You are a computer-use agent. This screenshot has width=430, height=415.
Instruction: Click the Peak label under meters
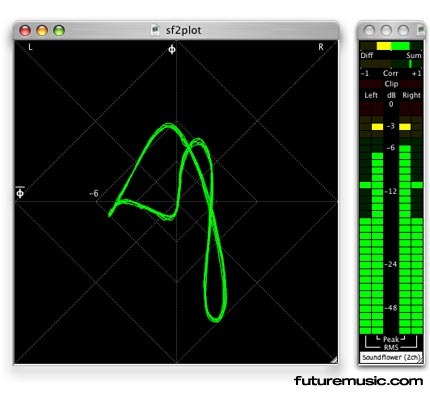pos(391,339)
